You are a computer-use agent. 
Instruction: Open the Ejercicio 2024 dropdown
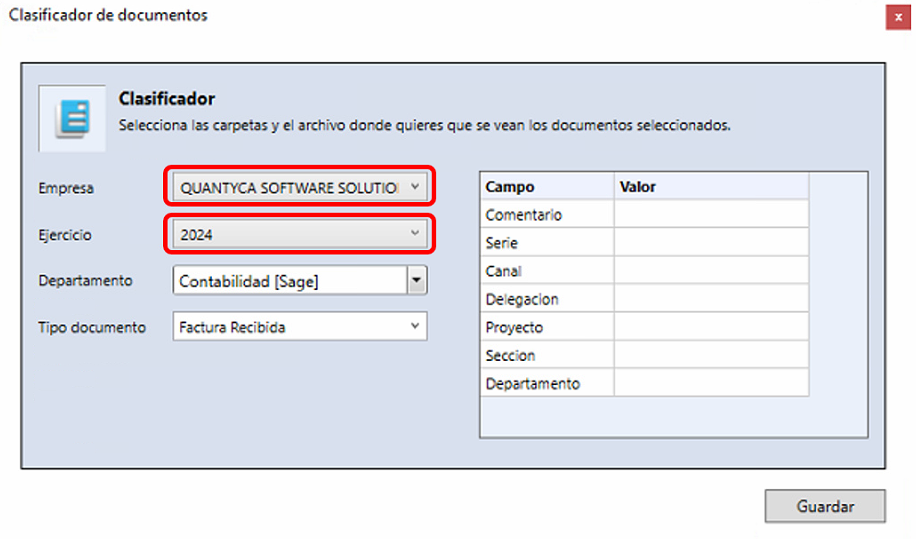tap(300, 234)
